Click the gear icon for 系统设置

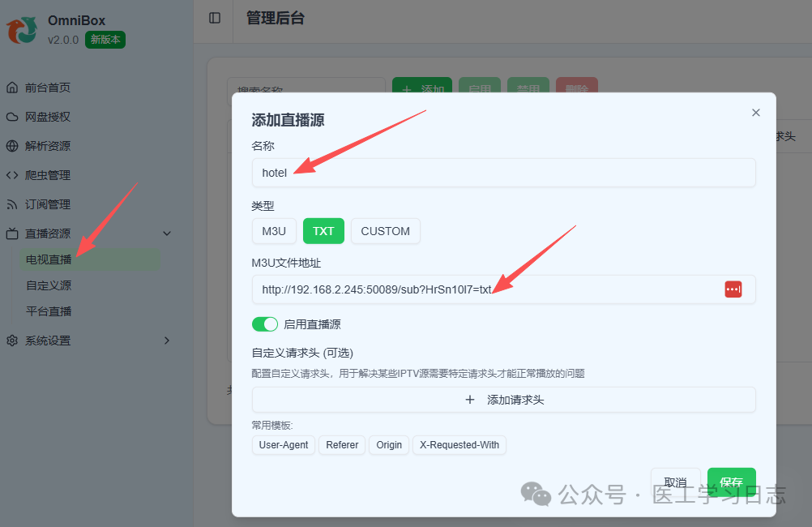click(x=11, y=340)
